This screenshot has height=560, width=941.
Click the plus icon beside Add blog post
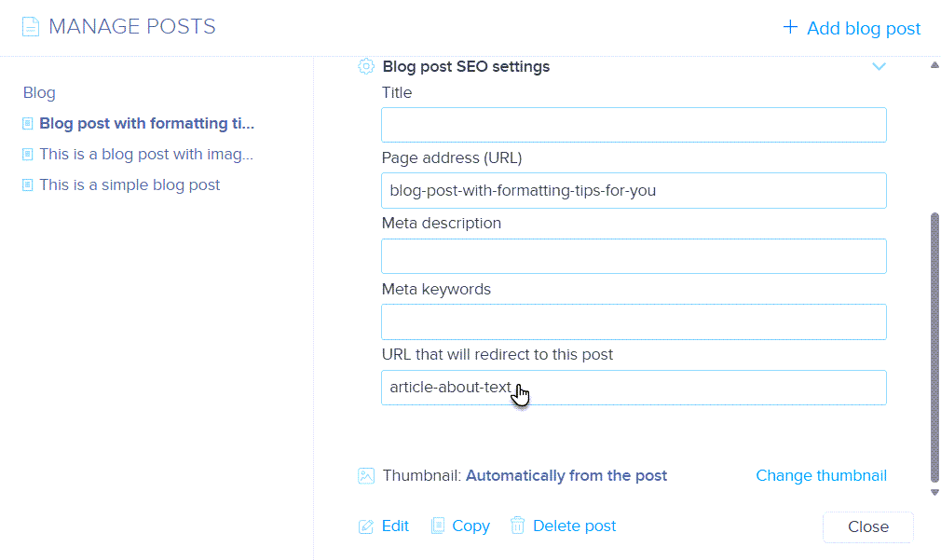tap(790, 27)
